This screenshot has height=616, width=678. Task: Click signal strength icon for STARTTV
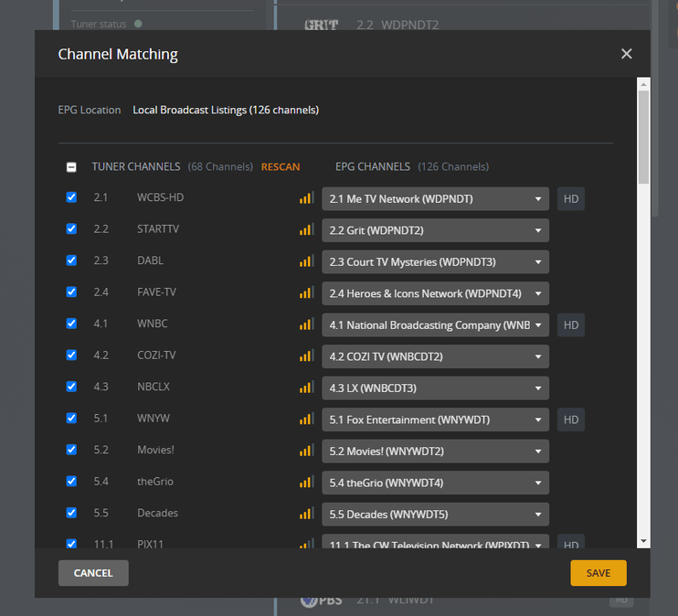point(307,229)
